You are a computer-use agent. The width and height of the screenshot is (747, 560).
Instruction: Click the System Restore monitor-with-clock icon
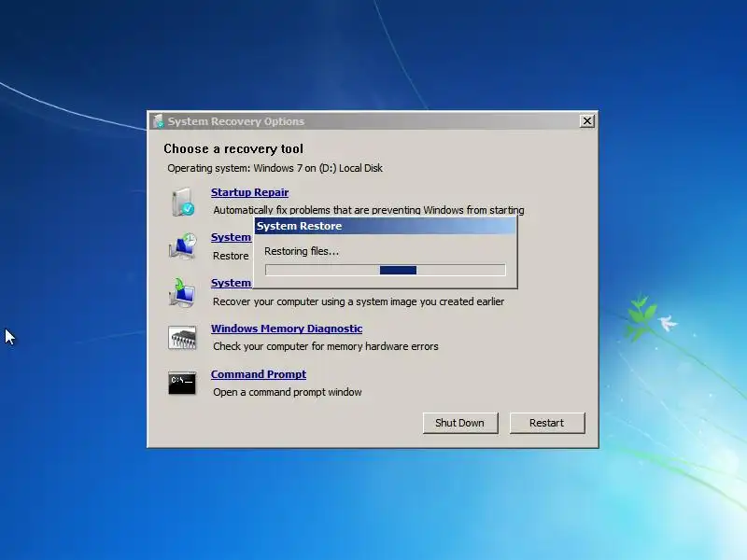click(182, 246)
